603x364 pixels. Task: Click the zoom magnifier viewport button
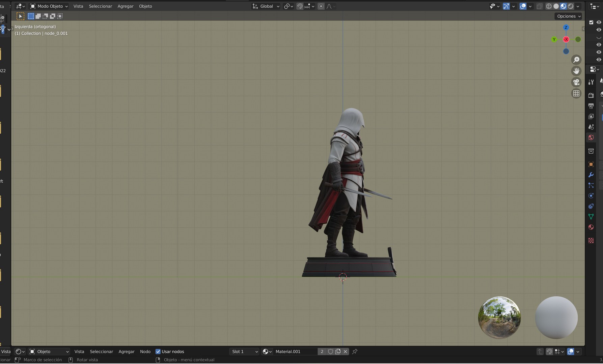point(576,60)
